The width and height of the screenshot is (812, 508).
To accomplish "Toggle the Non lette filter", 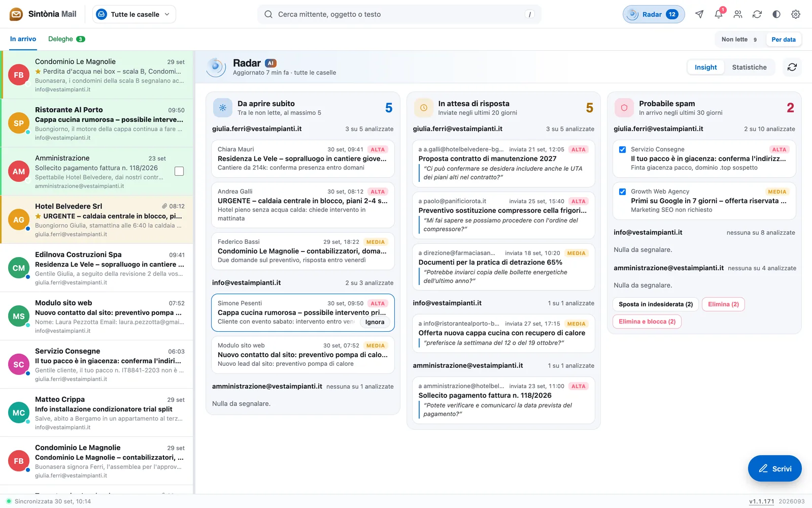I will [x=739, y=39].
